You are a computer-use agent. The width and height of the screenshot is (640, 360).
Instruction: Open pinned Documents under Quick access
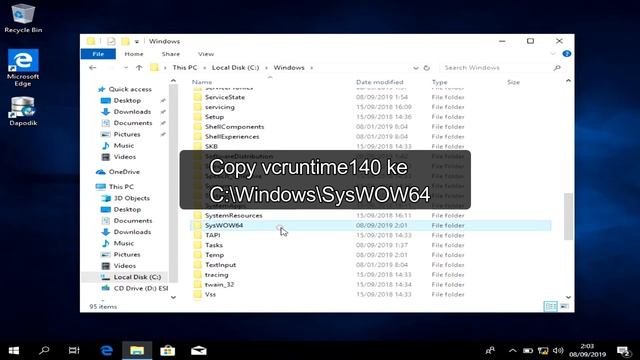point(133,123)
